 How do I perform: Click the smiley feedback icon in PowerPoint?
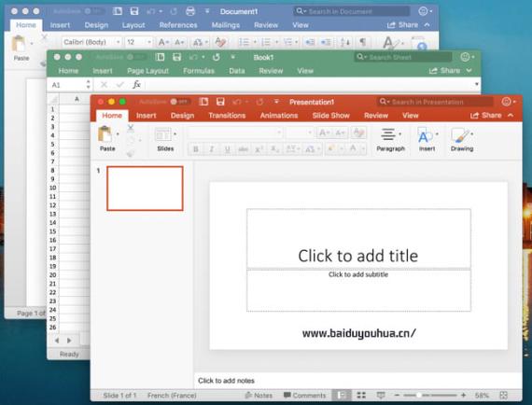pos(506,102)
